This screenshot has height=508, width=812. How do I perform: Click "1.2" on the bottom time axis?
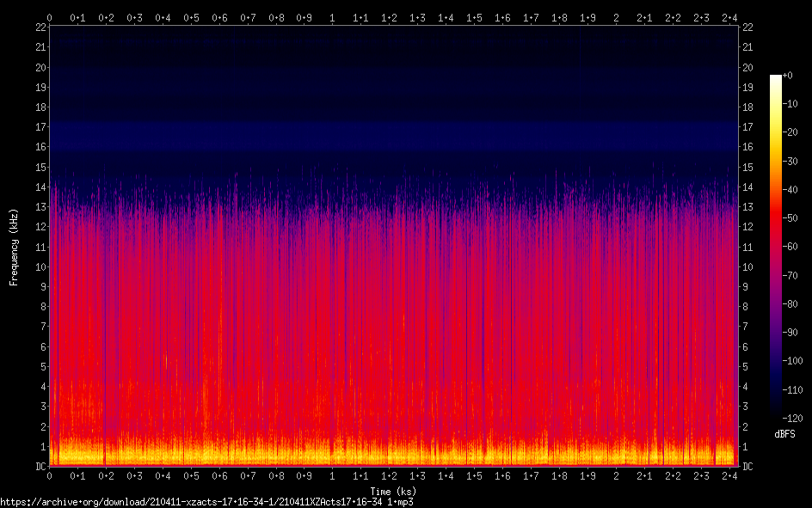point(390,476)
